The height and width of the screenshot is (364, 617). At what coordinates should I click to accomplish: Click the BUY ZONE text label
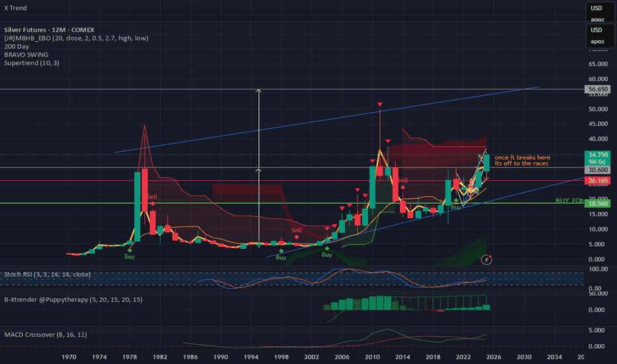pyautogui.click(x=569, y=201)
